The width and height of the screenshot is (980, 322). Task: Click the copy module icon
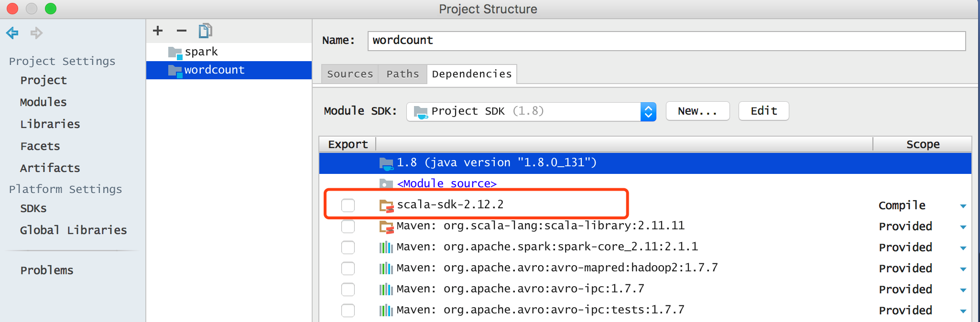click(206, 31)
